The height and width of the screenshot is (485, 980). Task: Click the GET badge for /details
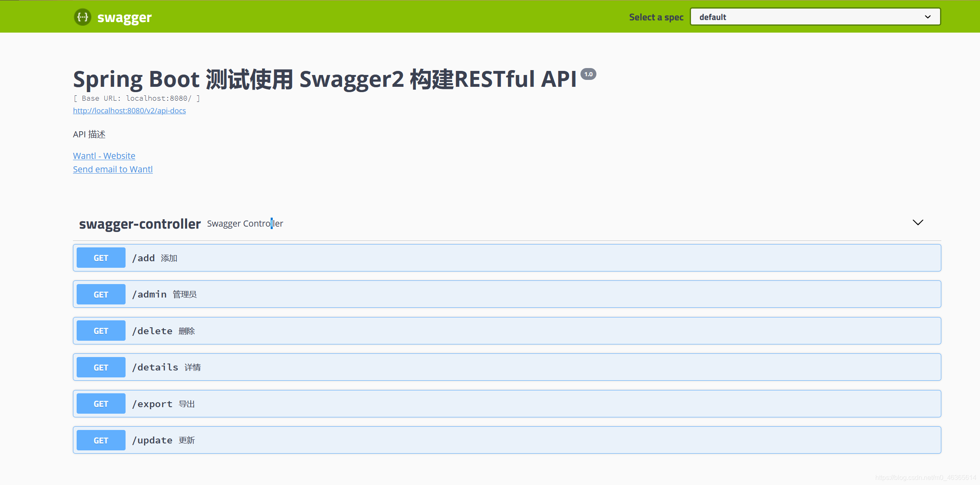[101, 367]
